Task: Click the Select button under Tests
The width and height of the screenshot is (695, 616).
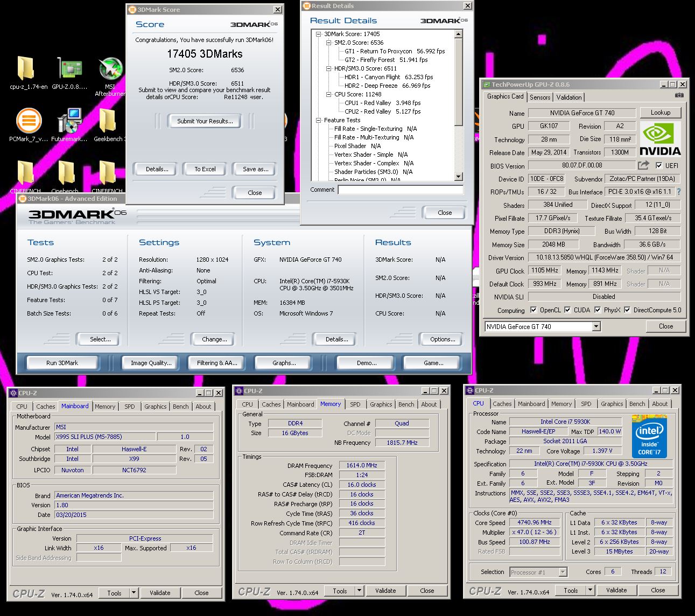Action: (100, 339)
